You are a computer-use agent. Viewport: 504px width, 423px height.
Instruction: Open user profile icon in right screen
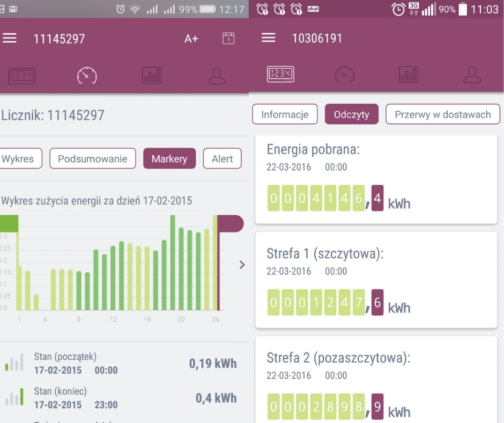click(472, 75)
